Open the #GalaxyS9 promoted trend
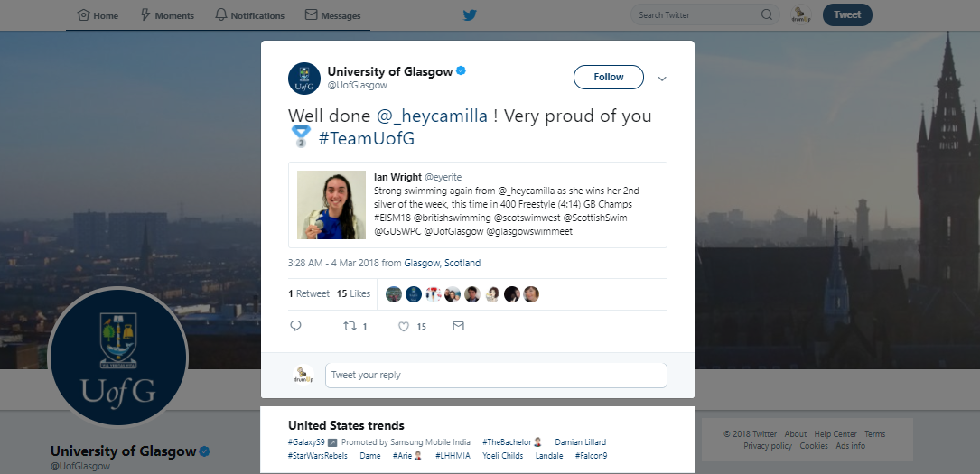The image size is (980, 474). 306,442
